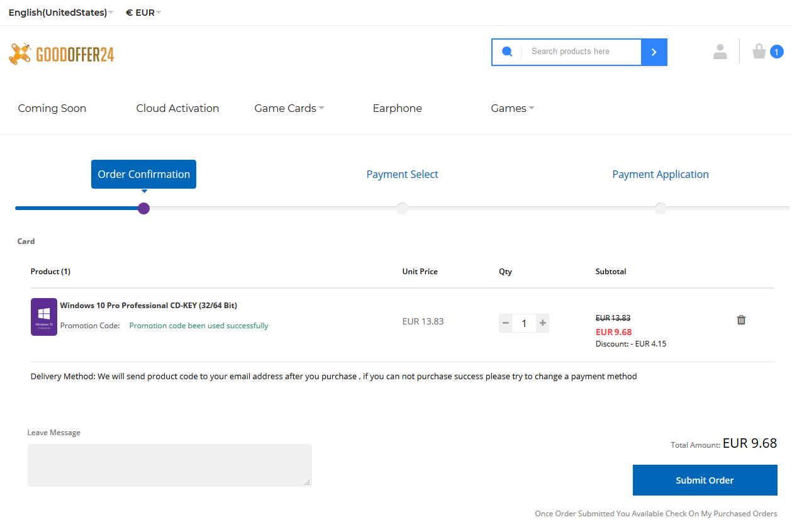Decrease quantity with the minus button
This screenshot has height=532, width=792.
point(505,323)
